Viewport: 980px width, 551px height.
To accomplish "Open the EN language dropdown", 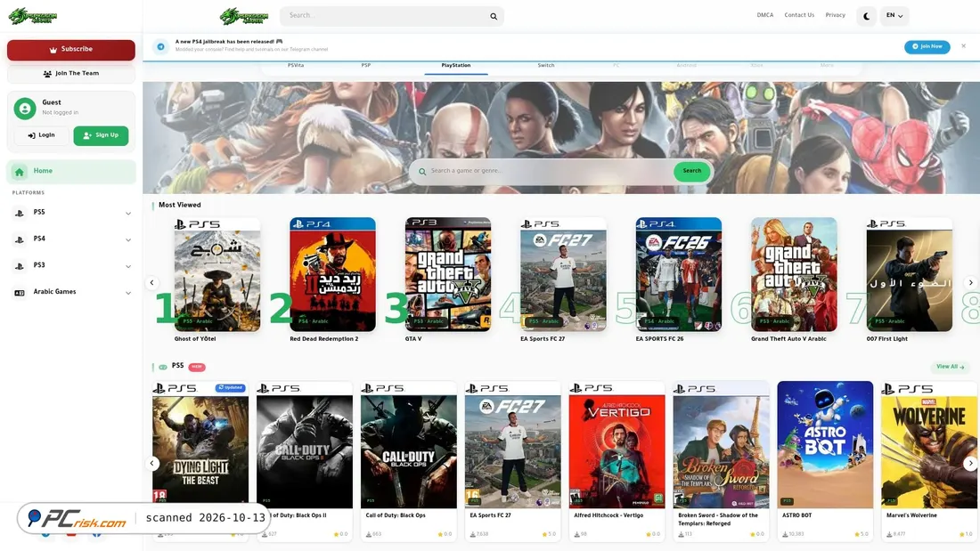I will coord(894,16).
